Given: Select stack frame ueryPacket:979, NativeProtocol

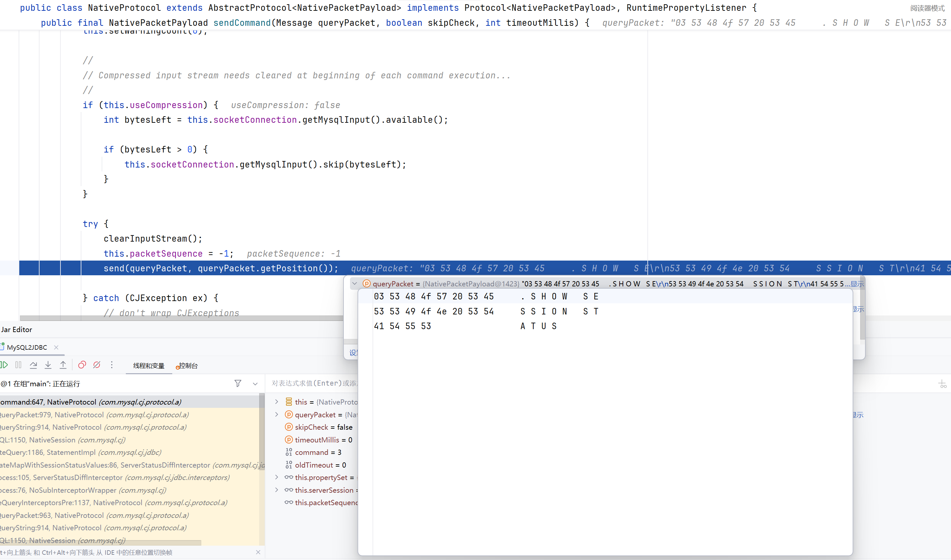Looking at the screenshot, I should point(130,414).
